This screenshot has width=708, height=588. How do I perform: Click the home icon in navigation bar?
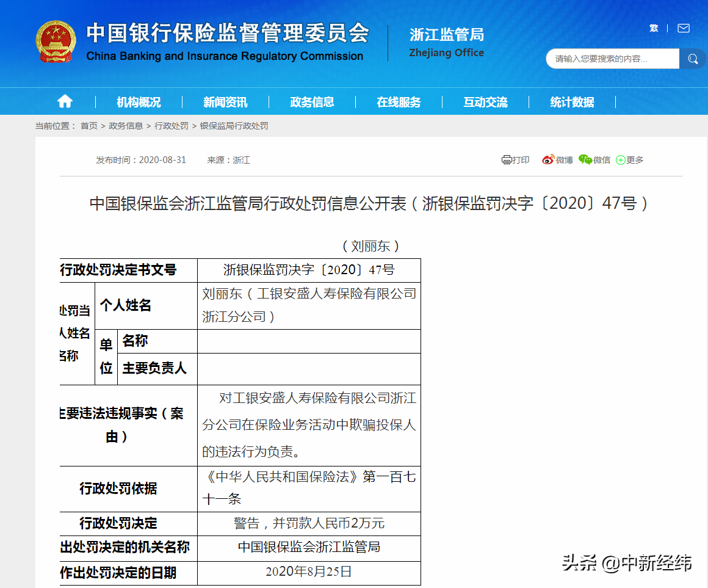pyautogui.click(x=65, y=101)
